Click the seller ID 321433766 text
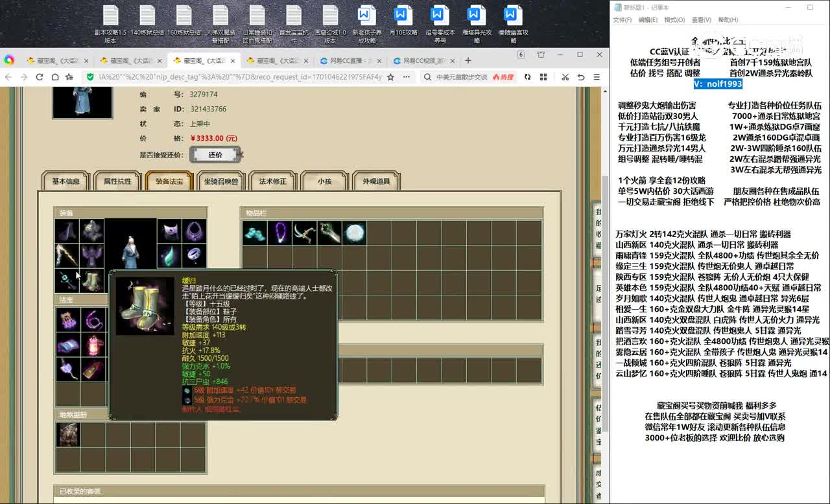The height and width of the screenshot is (504, 830). tap(208, 109)
